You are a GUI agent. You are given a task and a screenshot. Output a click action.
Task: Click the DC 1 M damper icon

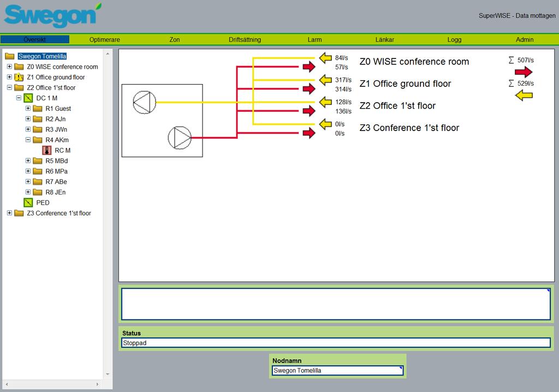click(x=28, y=98)
